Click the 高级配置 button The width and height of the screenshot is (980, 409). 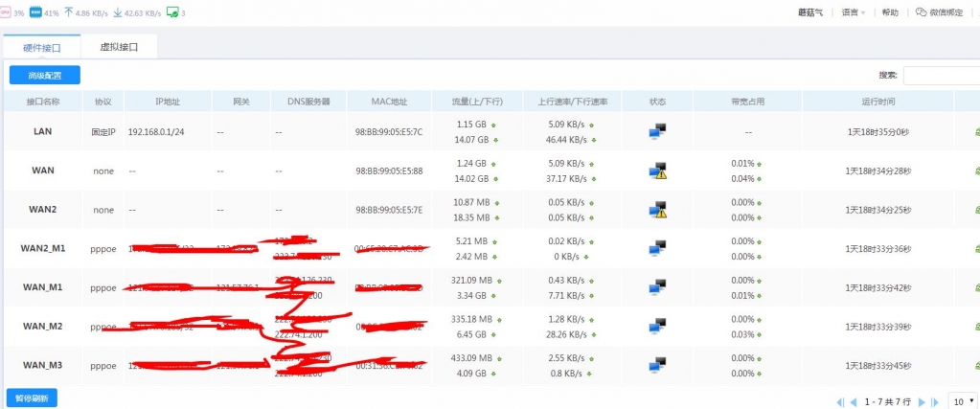point(44,75)
